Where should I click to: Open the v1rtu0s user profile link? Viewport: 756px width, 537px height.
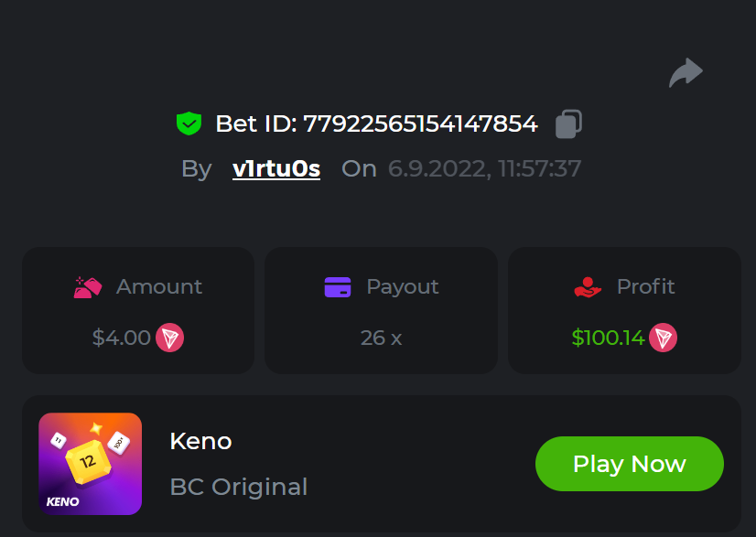[276, 169]
